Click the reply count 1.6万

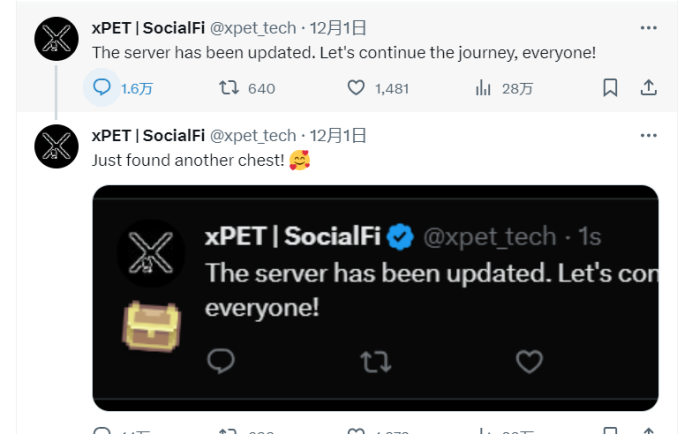(137, 89)
